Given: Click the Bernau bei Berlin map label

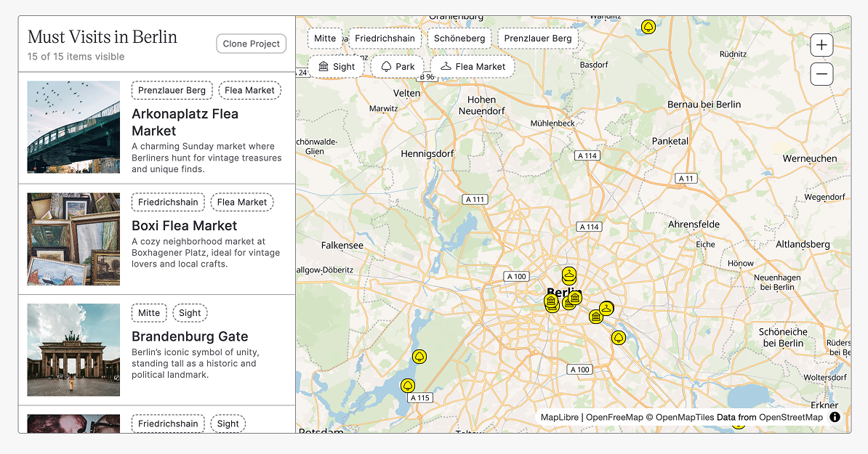Looking at the screenshot, I should (704, 105).
